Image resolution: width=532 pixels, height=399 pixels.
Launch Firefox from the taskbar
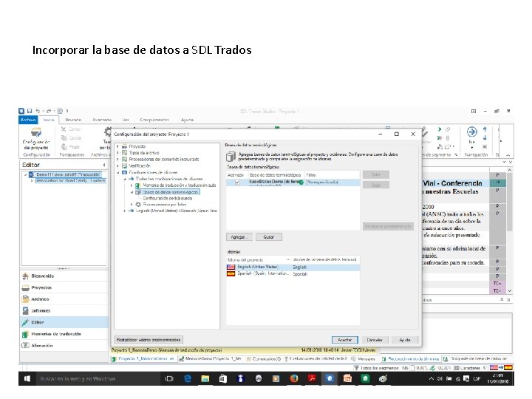294,378
